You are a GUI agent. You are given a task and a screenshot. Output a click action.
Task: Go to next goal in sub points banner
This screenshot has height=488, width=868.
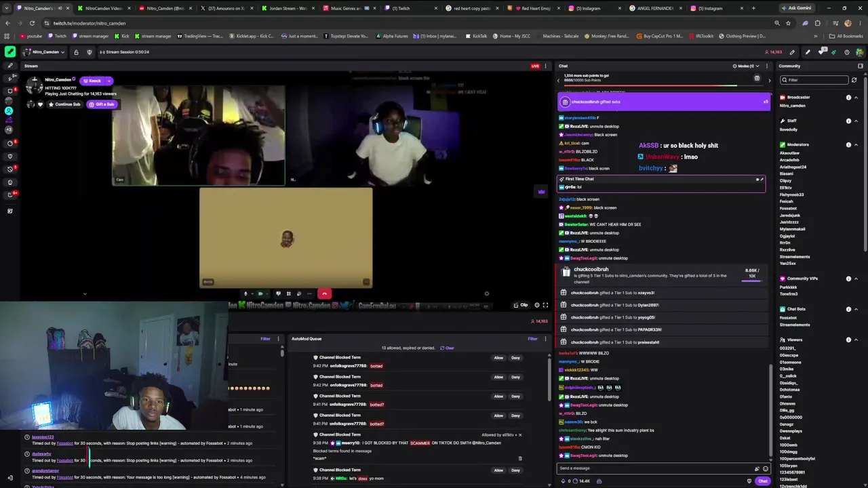(769, 80)
